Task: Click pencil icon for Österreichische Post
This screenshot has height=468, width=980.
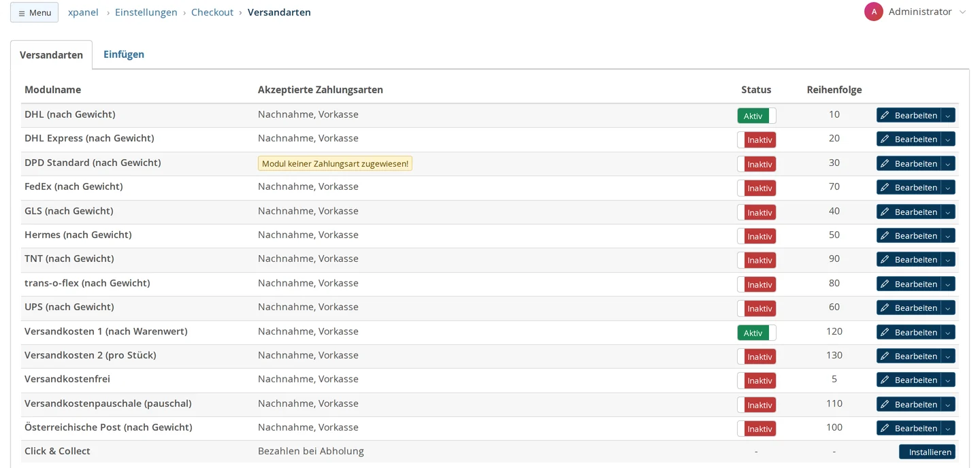Action: click(x=885, y=429)
